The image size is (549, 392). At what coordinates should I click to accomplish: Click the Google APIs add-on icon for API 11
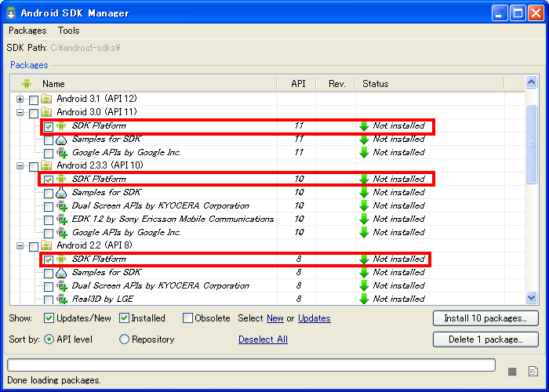tap(62, 153)
